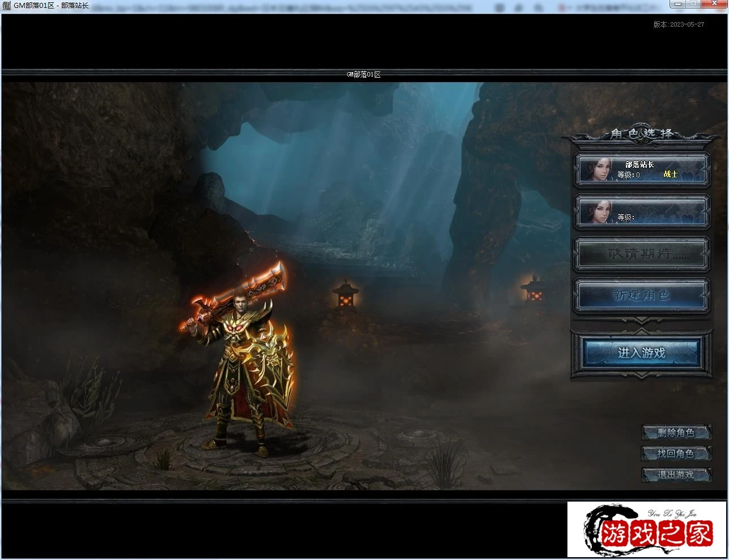Screen dimensions: 729x560
Task: Click the version 2023-05-27 text
Action: (x=679, y=24)
